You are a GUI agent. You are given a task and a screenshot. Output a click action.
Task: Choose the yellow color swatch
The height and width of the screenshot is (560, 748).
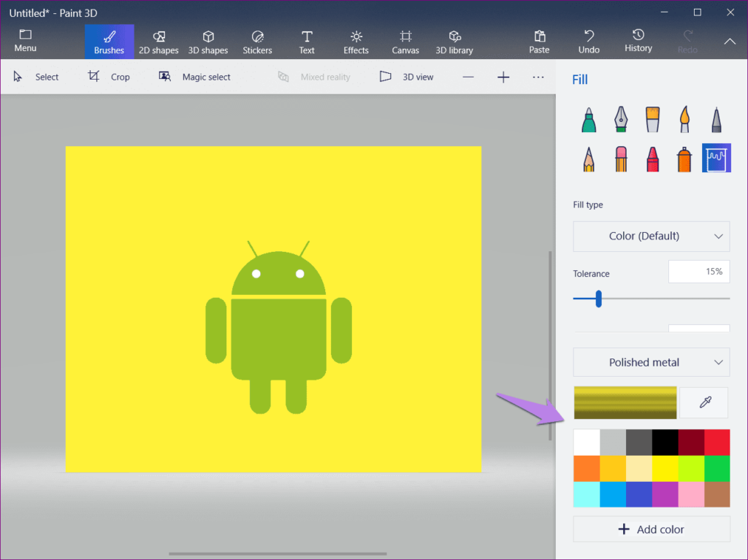pos(665,469)
